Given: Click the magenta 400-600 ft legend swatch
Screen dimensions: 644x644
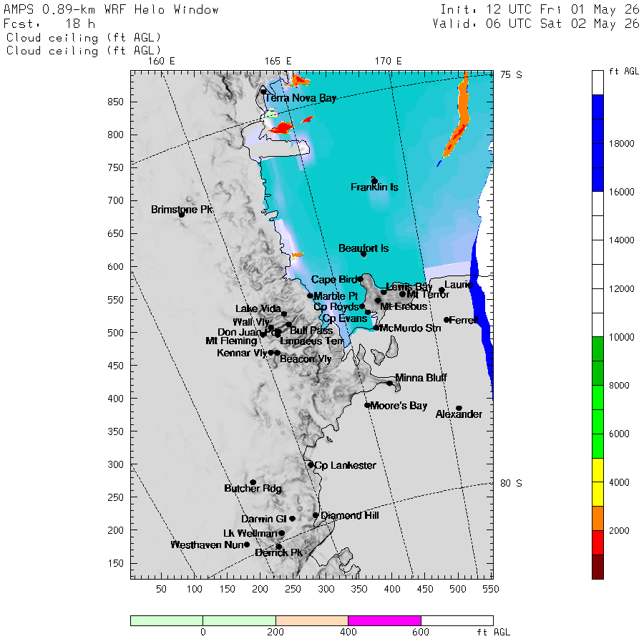Looking at the screenshot, I should [x=384, y=620].
